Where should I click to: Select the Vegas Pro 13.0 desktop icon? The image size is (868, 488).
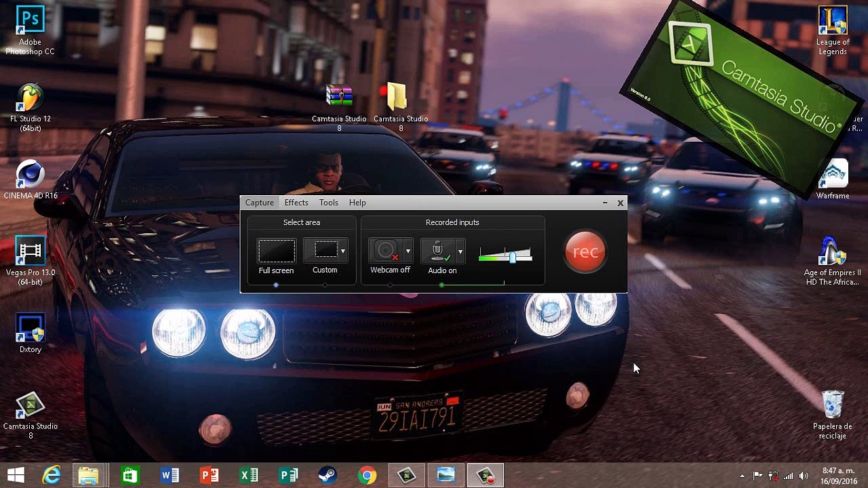[30, 261]
